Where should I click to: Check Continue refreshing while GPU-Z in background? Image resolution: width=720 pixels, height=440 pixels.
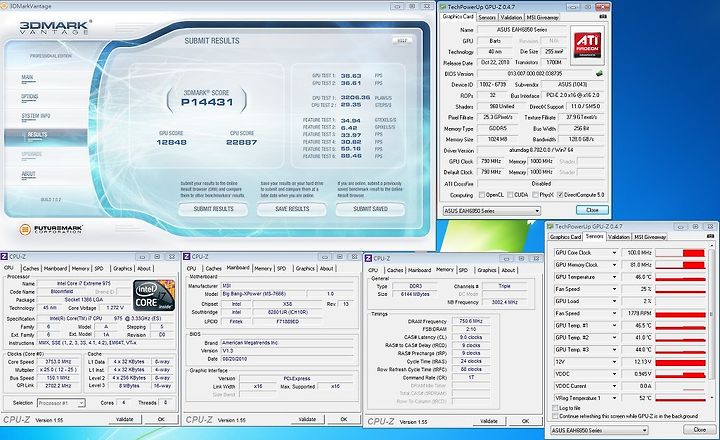[555, 416]
